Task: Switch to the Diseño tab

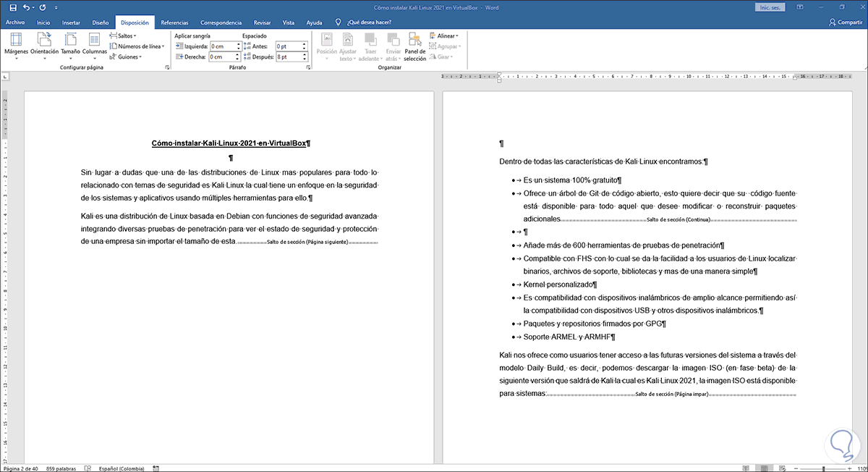Action: pos(101,22)
